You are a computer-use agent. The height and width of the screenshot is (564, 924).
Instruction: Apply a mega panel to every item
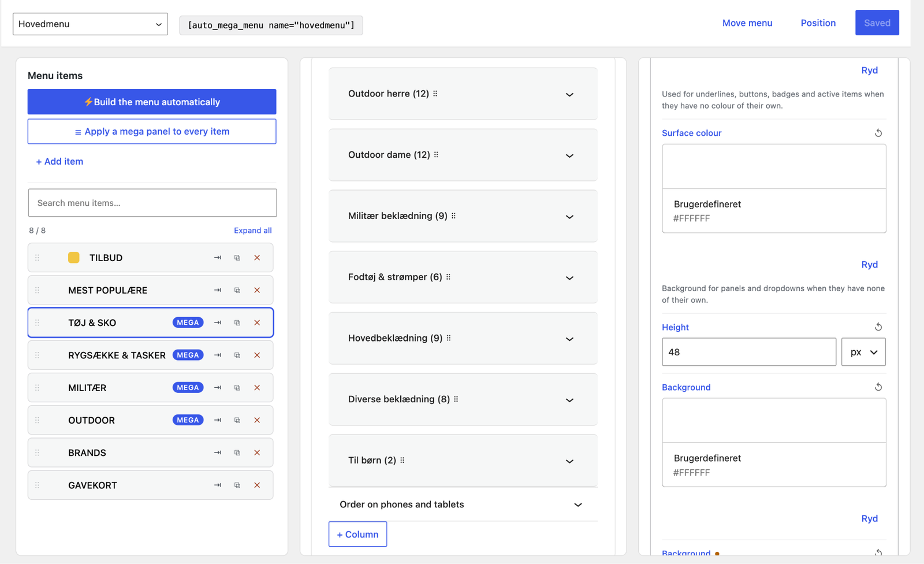pos(152,132)
